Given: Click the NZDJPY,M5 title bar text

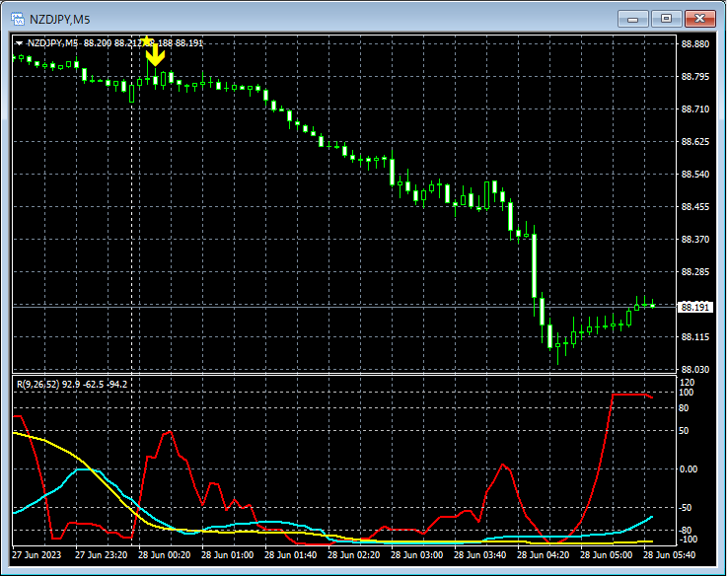Looking at the screenshot, I should click(x=61, y=17).
